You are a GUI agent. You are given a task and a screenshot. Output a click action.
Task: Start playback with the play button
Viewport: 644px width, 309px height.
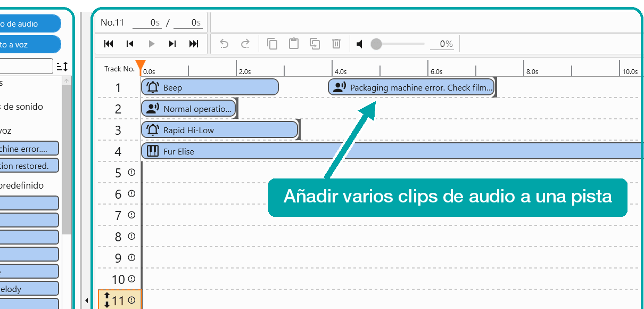pos(152,44)
